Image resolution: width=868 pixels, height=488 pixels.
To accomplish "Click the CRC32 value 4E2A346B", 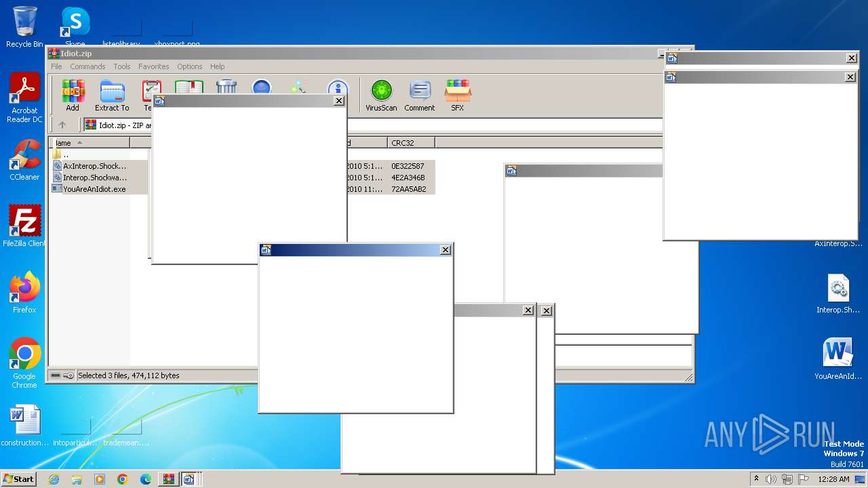I will point(408,178).
